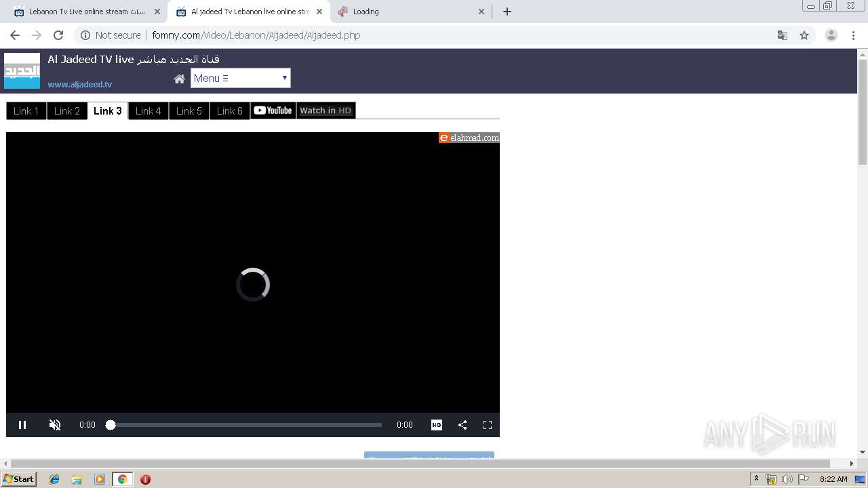This screenshot has width=868, height=488.
Task: Open a new browser tab
Action: pyautogui.click(x=507, y=12)
